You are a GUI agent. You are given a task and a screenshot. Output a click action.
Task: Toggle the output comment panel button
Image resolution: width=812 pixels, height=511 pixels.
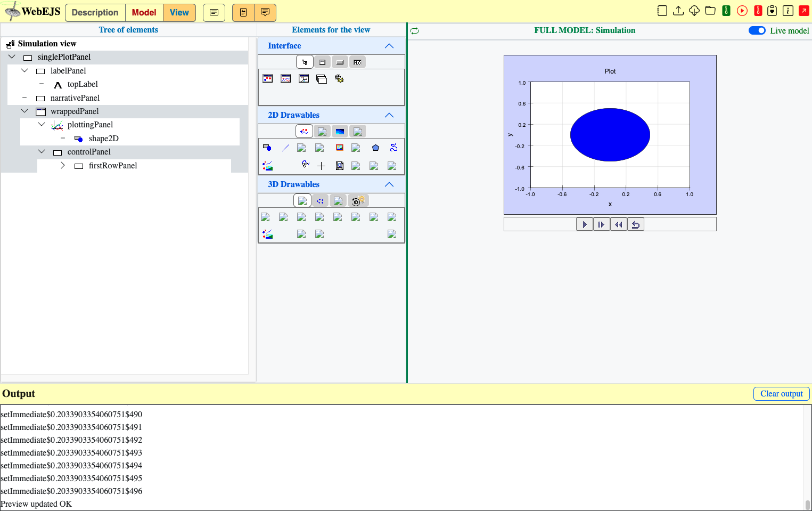pos(265,12)
